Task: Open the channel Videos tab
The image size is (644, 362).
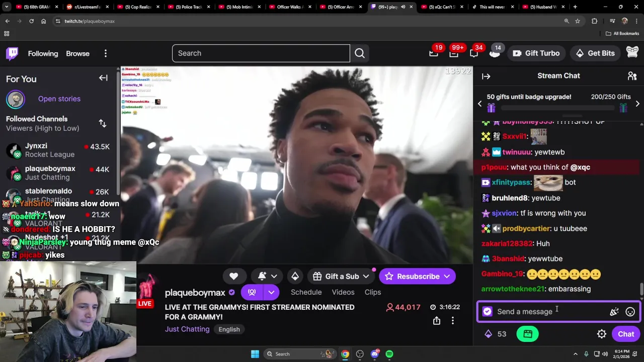Action: click(343, 292)
